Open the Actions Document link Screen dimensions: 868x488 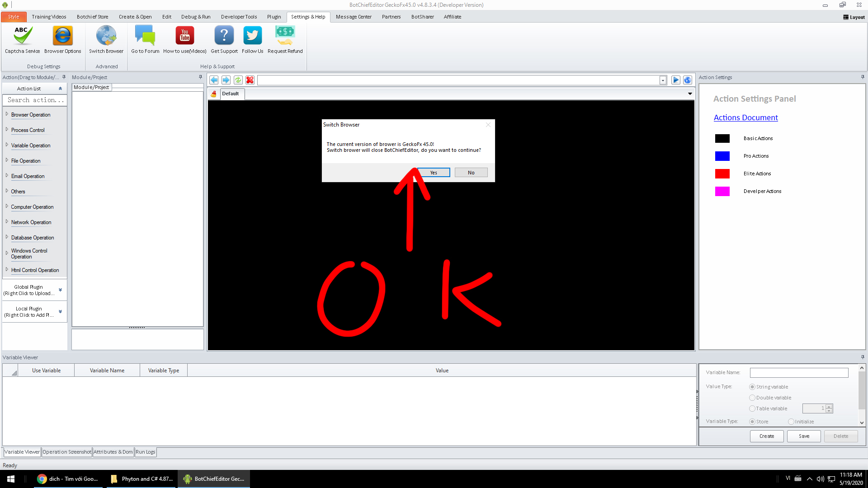pos(745,117)
